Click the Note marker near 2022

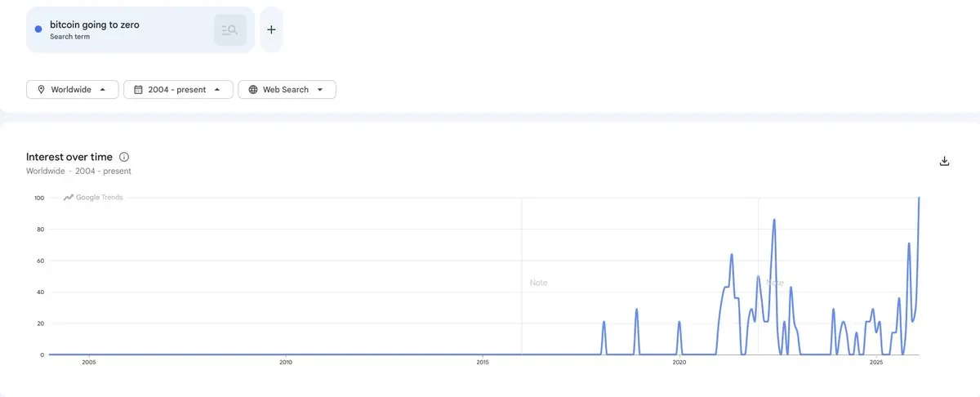pyautogui.click(x=774, y=283)
